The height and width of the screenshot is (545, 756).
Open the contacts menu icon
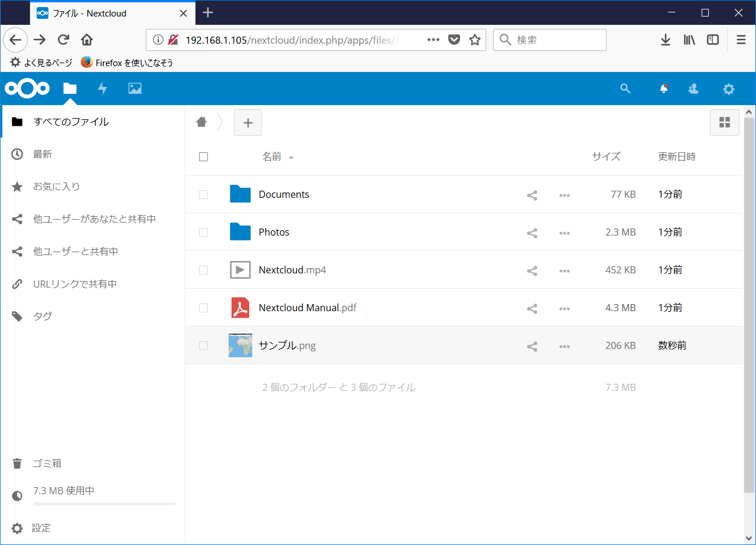click(693, 88)
